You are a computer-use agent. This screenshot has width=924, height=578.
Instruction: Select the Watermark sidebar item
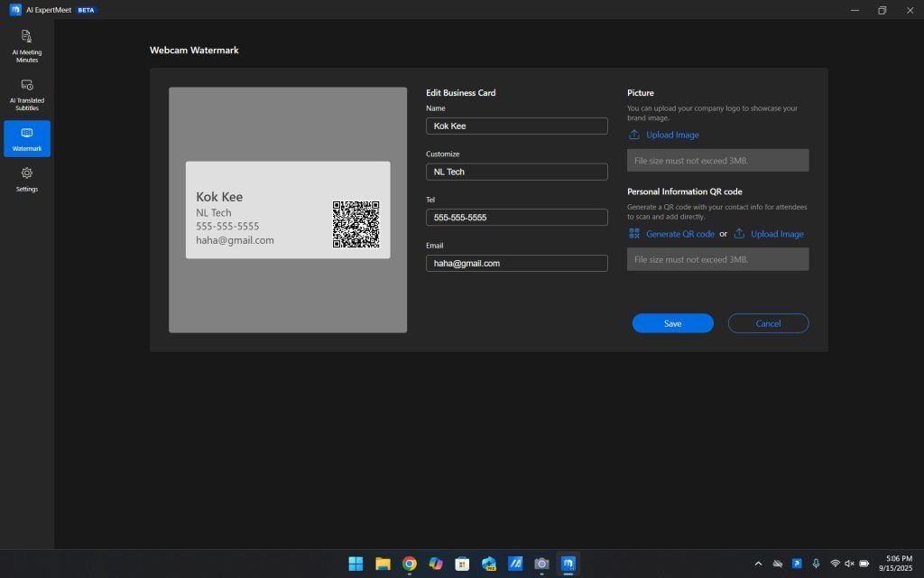point(27,139)
